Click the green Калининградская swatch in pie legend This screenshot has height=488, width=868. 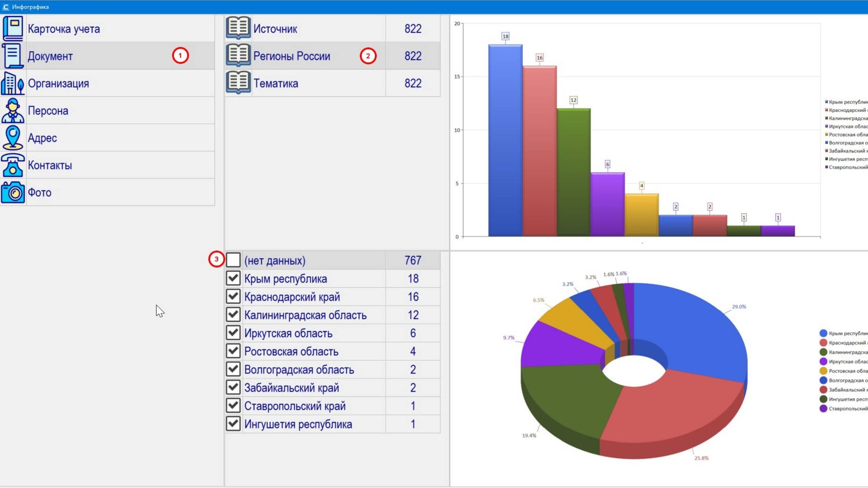coord(823,352)
